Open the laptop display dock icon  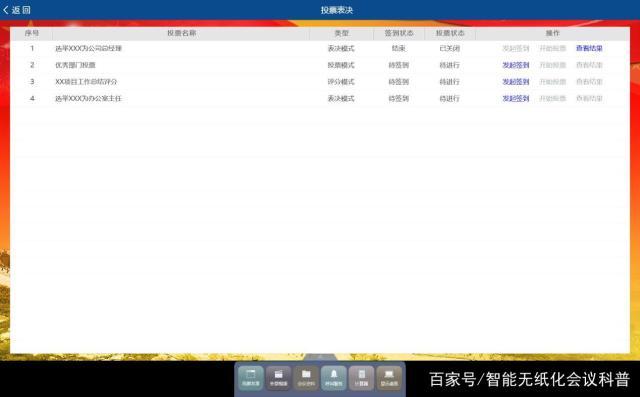(x=389, y=378)
